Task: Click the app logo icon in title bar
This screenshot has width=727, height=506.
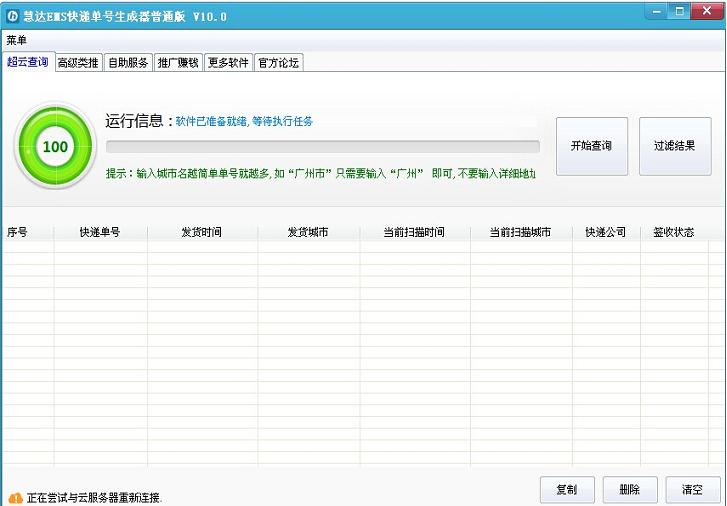Action: (x=13, y=16)
